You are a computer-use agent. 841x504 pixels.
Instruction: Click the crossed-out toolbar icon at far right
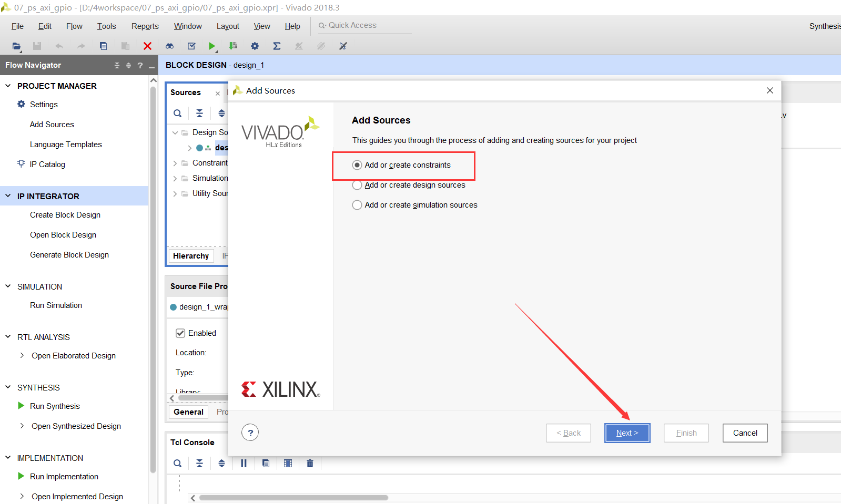point(343,46)
